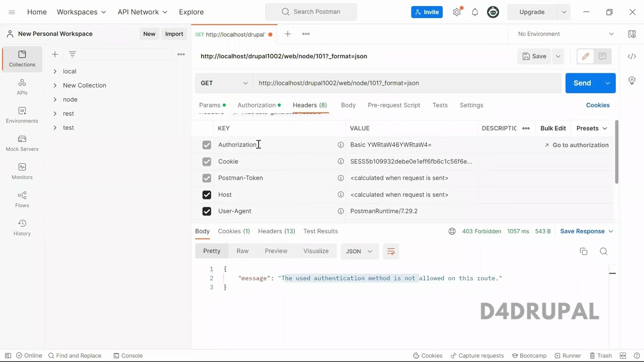Open APIs in the sidebar
This screenshot has width=644, height=362.
[x=22, y=87]
